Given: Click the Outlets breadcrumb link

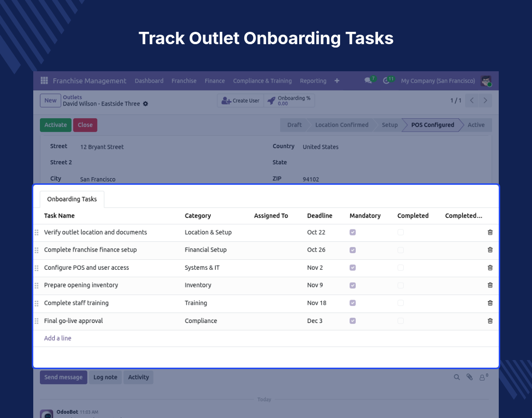Looking at the screenshot, I should [72, 97].
